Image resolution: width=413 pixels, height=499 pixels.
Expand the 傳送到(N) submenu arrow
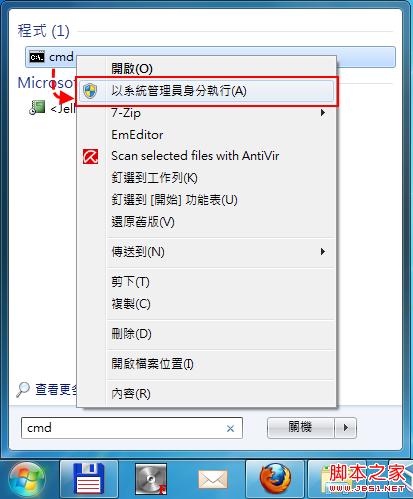point(322,252)
